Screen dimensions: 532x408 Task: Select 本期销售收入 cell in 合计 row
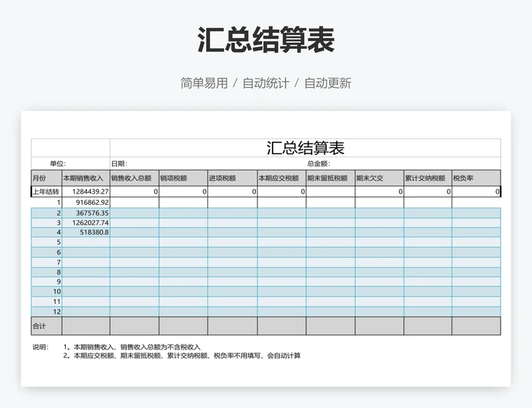coord(86,326)
